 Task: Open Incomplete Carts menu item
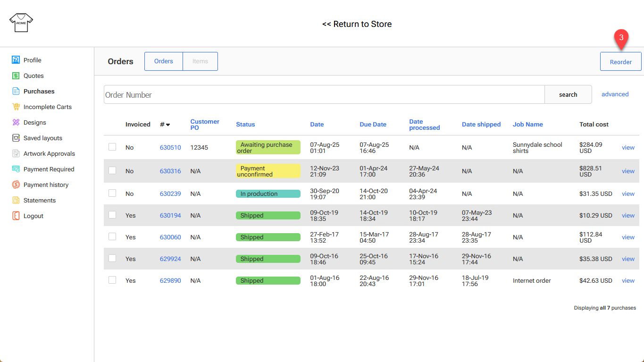pos(48,107)
